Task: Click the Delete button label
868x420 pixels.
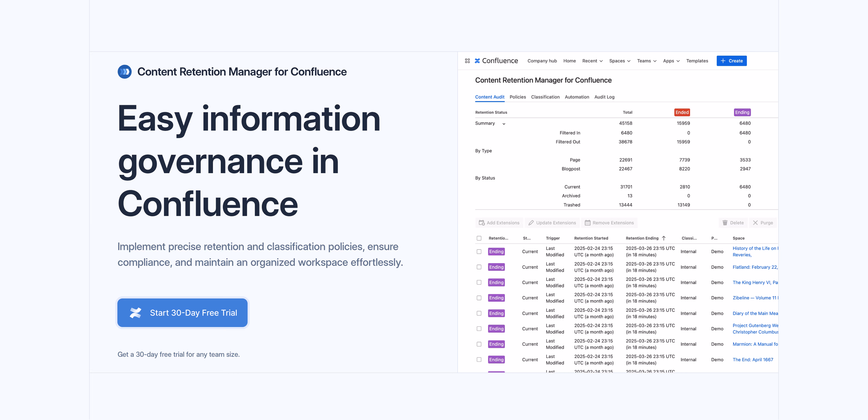Action: click(737, 223)
